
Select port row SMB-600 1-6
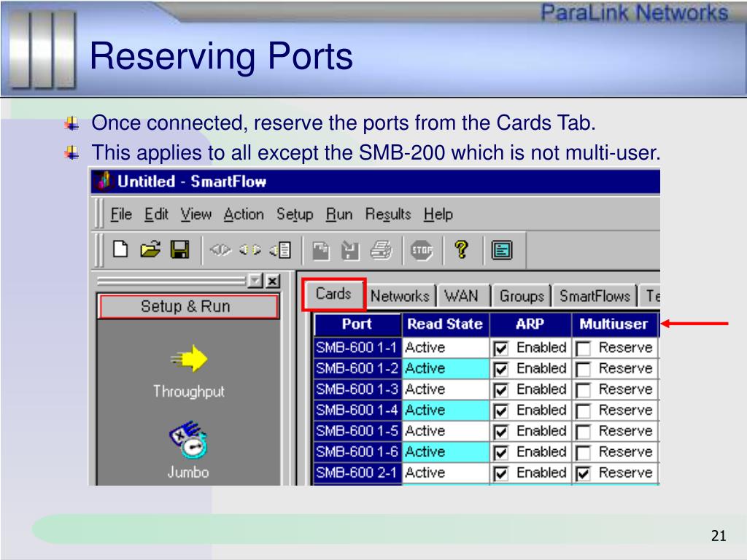[357, 452]
